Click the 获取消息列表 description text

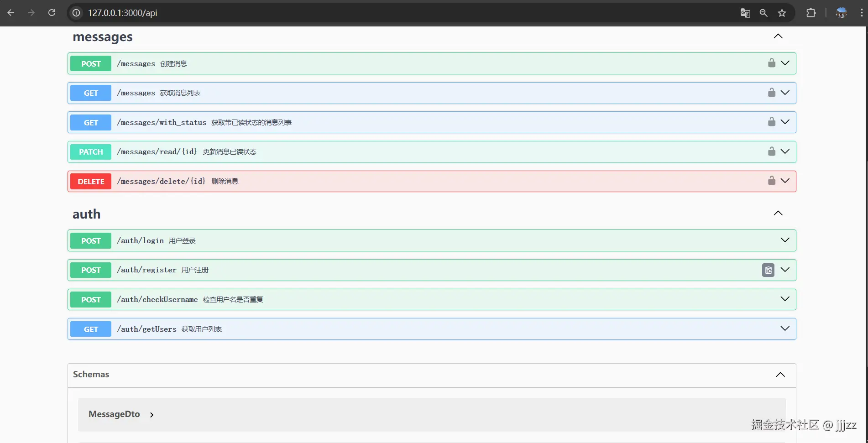(180, 93)
